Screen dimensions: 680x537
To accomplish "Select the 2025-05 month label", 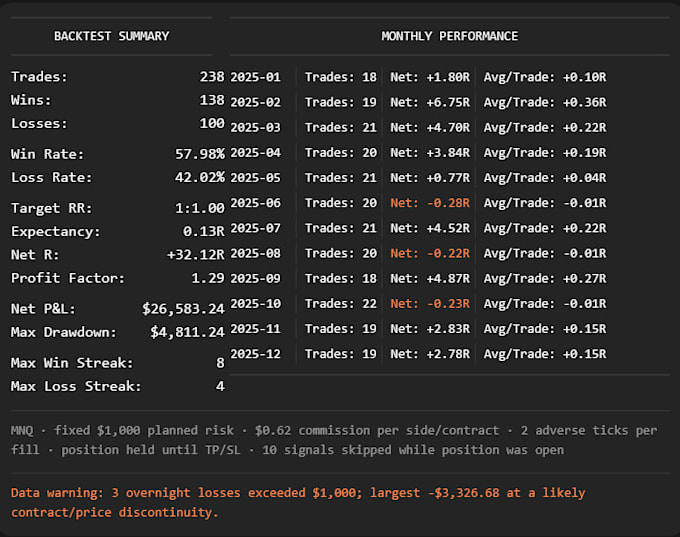I will [x=255, y=178].
